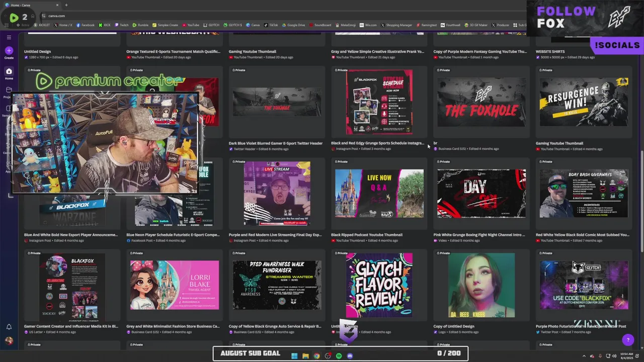Open the Shopping Manager bookmark
Screen dimensions: 644x362
point(396,25)
